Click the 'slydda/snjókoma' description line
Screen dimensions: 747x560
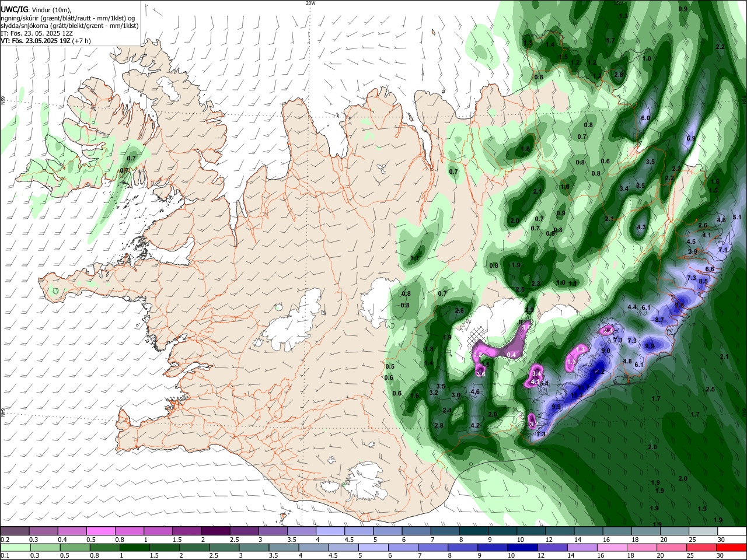69,26
